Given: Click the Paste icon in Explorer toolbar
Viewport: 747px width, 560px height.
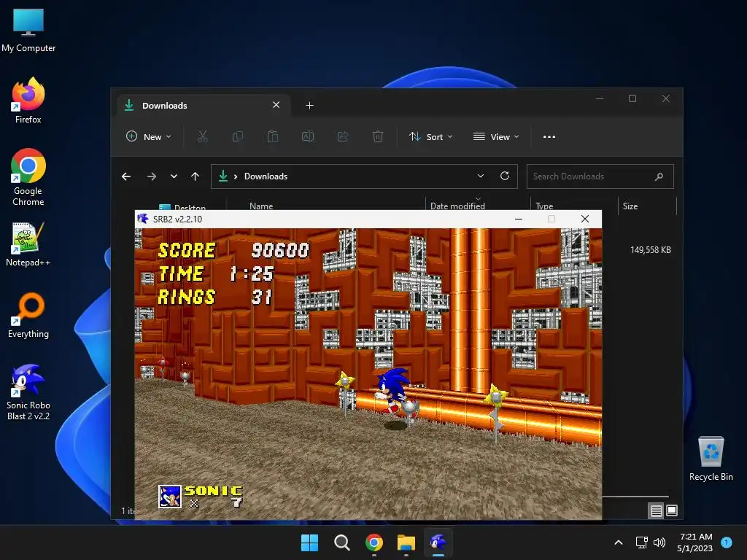Looking at the screenshot, I should (x=273, y=136).
